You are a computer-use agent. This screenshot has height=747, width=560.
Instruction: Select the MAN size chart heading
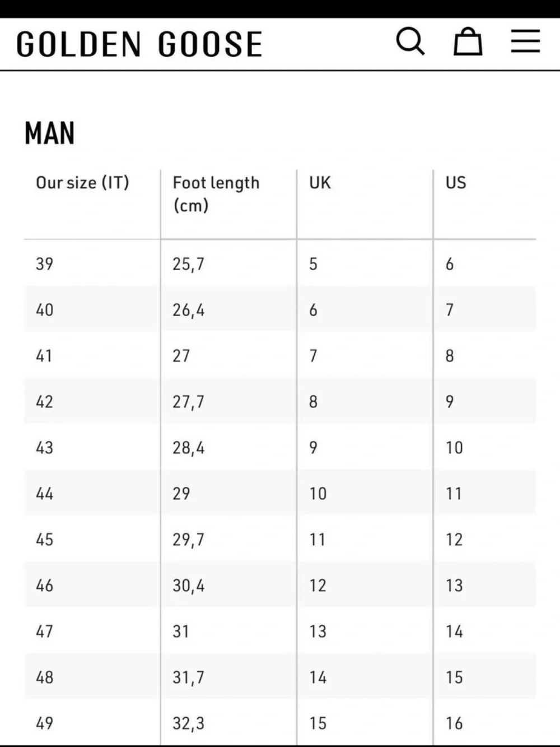tap(49, 133)
